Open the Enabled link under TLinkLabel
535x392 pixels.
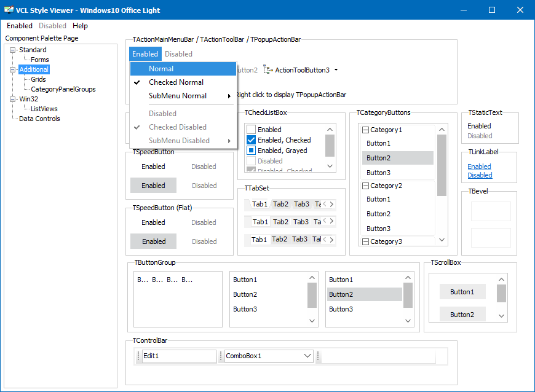pyautogui.click(x=479, y=167)
